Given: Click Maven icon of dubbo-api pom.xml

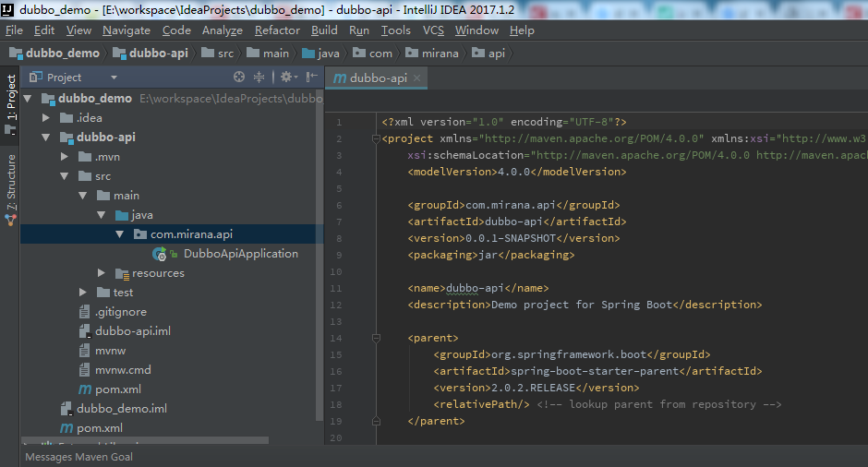Looking at the screenshot, I should [85, 389].
